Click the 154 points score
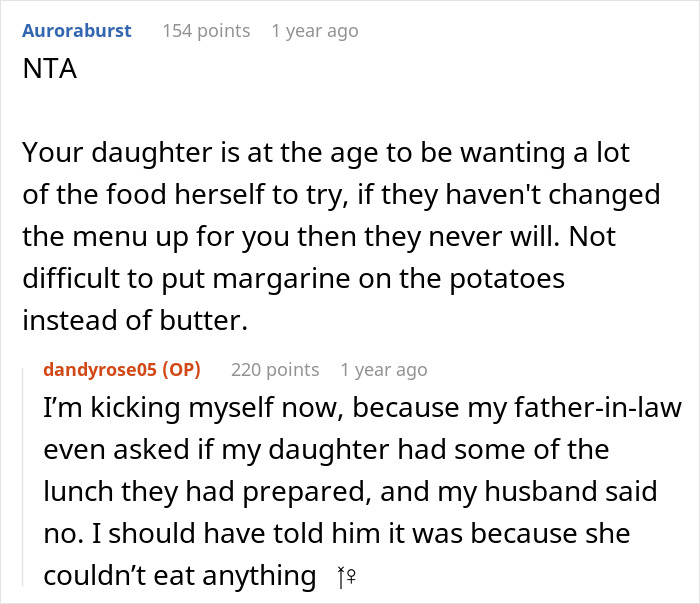This screenshot has width=700, height=604. (x=206, y=31)
